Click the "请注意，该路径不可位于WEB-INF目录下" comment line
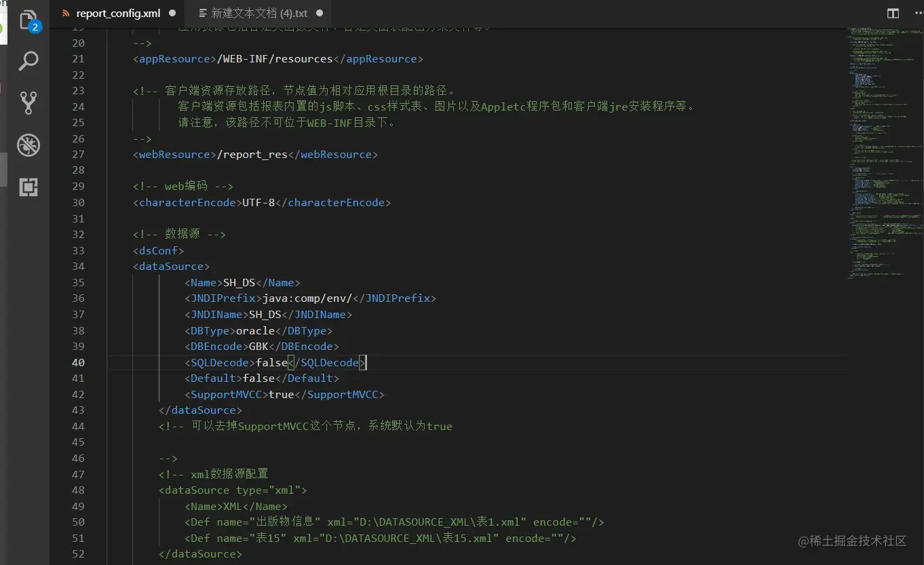Viewport: 924px width, 565px height. click(x=287, y=123)
